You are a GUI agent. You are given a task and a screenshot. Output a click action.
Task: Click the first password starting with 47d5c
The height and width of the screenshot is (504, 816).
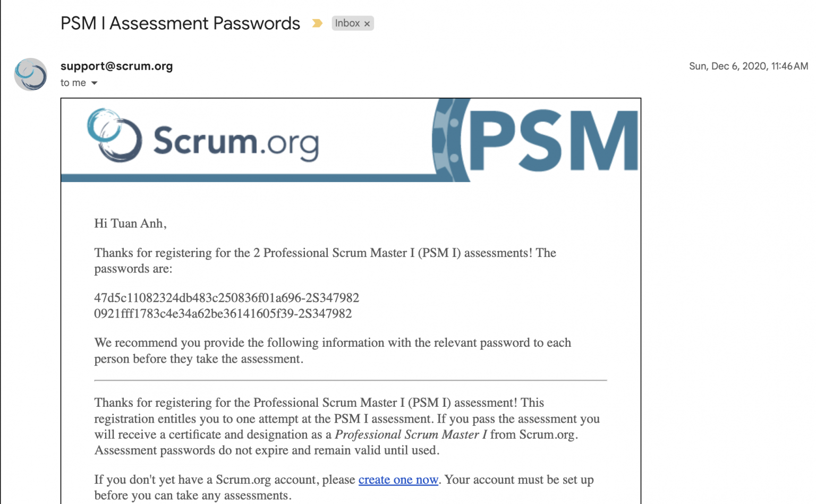point(226,298)
